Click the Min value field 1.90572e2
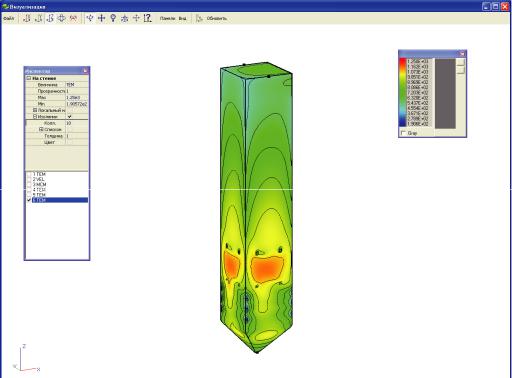The width and height of the screenshot is (512, 378). [77, 104]
